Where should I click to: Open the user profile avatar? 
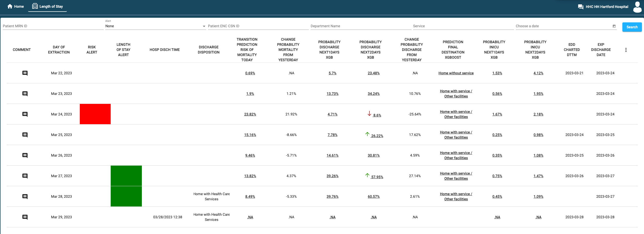(x=637, y=7)
